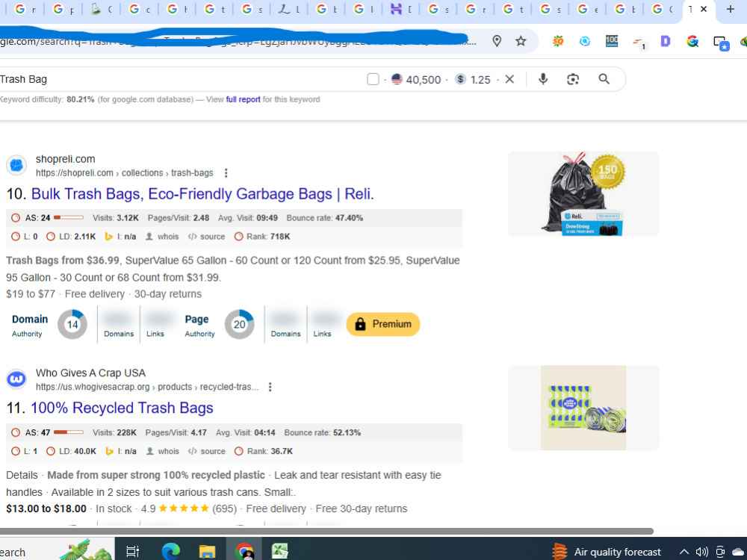Open the extension icon with badge 1
The width and height of the screenshot is (747, 560).
click(639, 43)
